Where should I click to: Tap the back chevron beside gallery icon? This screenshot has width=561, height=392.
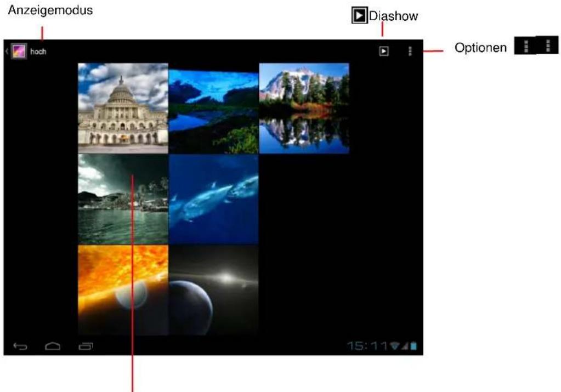pos(7,52)
